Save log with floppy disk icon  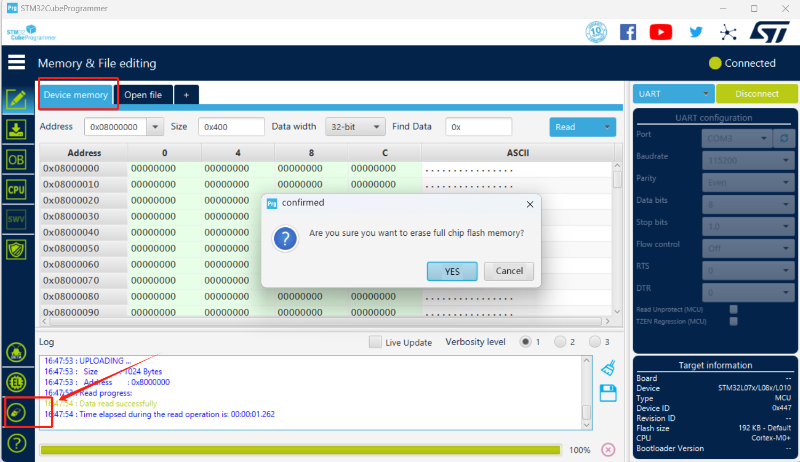pos(608,393)
